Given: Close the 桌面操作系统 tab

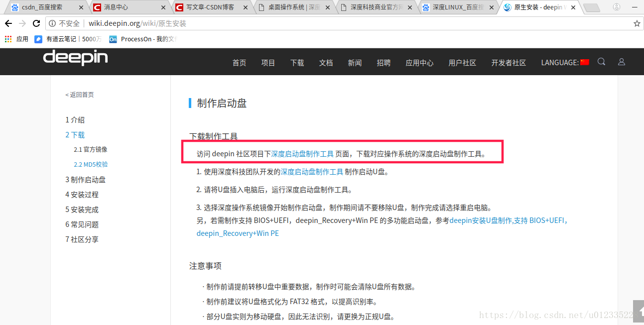Looking at the screenshot, I should click(328, 7).
